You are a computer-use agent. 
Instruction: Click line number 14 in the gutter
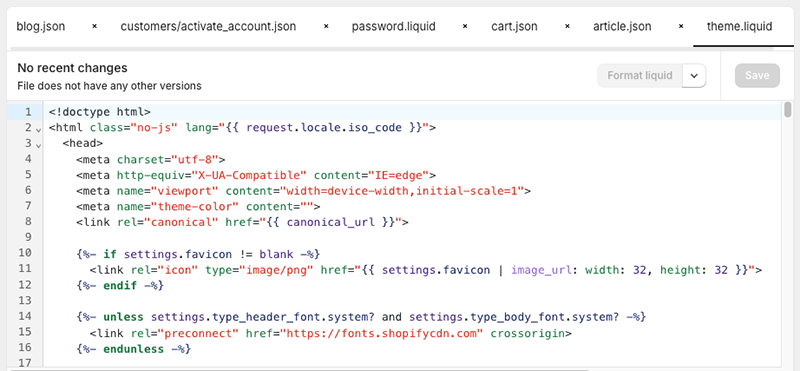(x=24, y=316)
